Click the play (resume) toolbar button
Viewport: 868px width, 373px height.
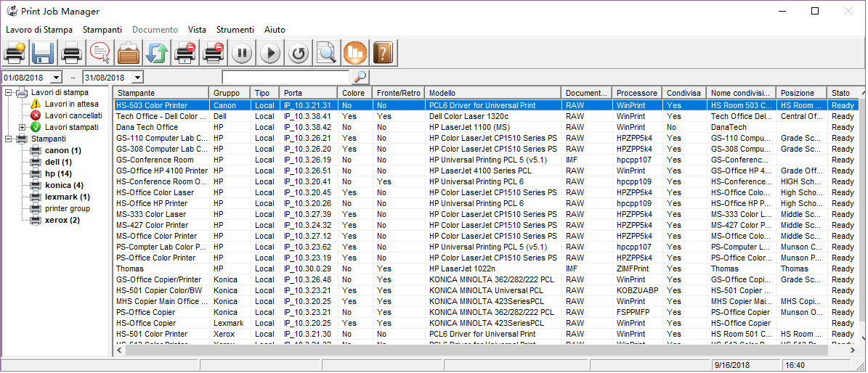270,54
